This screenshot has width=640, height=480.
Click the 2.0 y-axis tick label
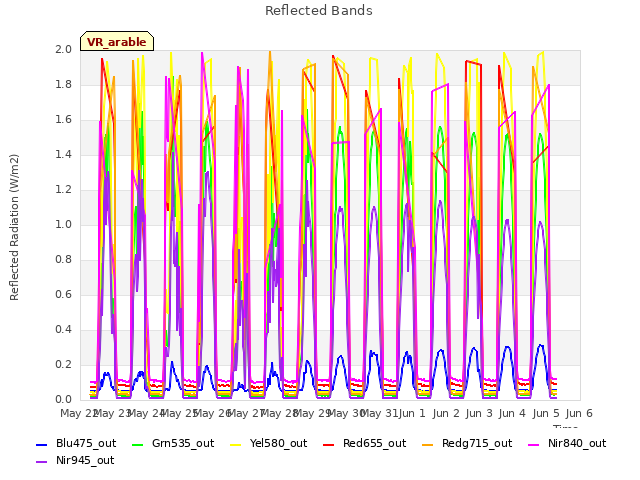(x=64, y=49)
